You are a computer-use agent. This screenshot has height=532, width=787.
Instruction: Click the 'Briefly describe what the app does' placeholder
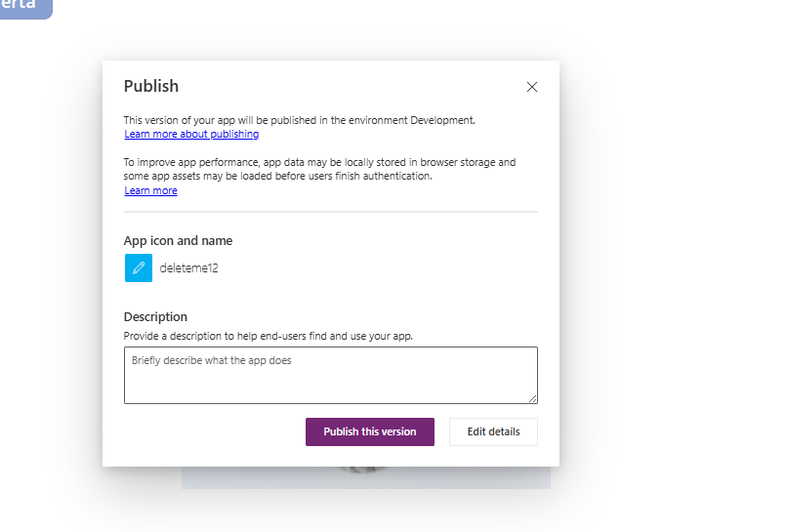(211, 360)
